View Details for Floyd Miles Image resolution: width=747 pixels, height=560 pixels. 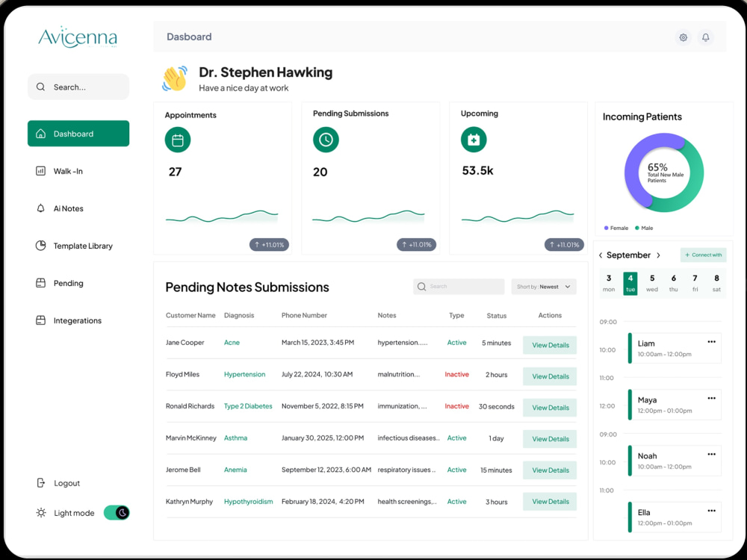point(550,376)
